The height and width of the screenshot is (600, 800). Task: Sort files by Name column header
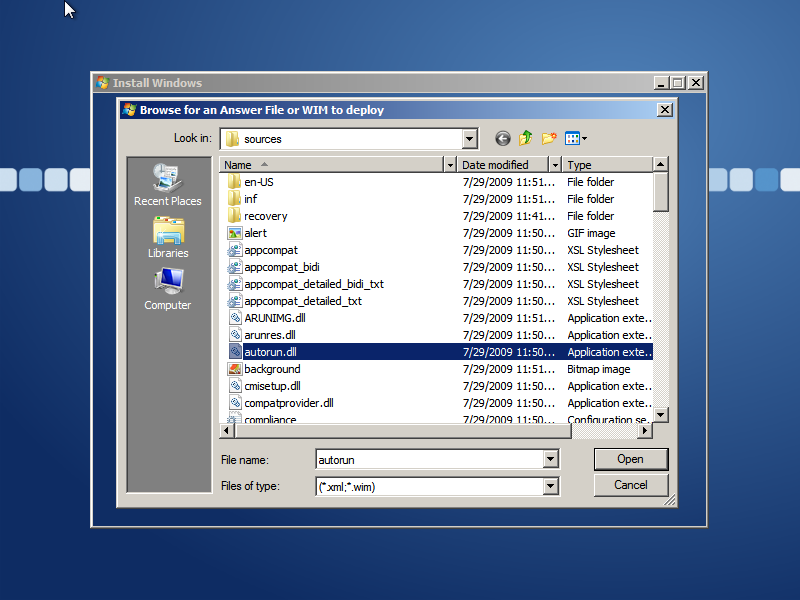click(330, 165)
